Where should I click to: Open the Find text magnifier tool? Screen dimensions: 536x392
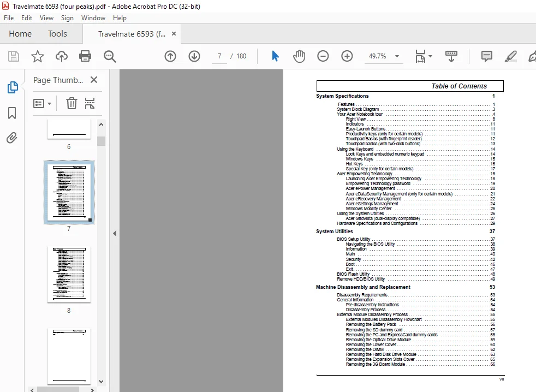[110, 56]
